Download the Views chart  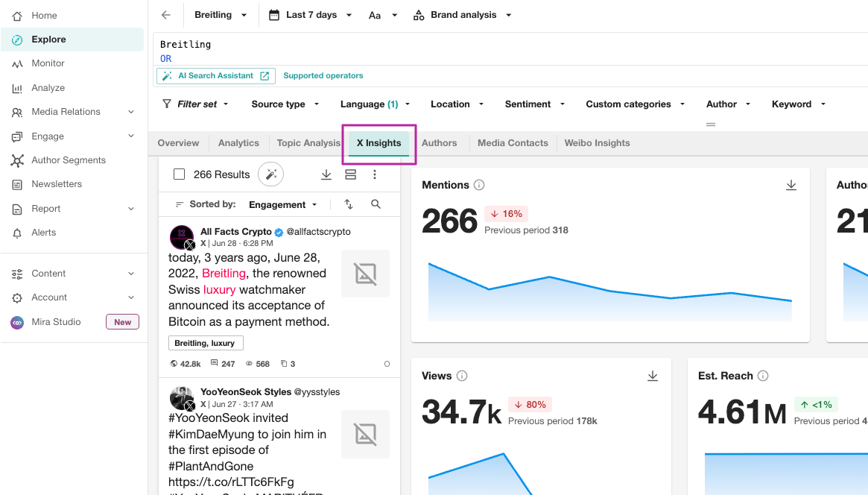653,376
